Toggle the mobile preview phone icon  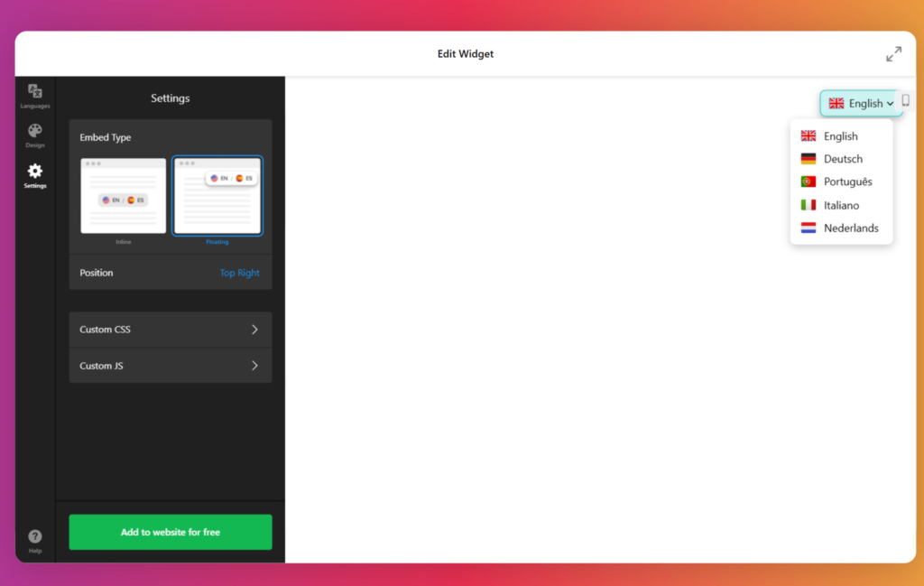pyautogui.click(x=905, y=101)
